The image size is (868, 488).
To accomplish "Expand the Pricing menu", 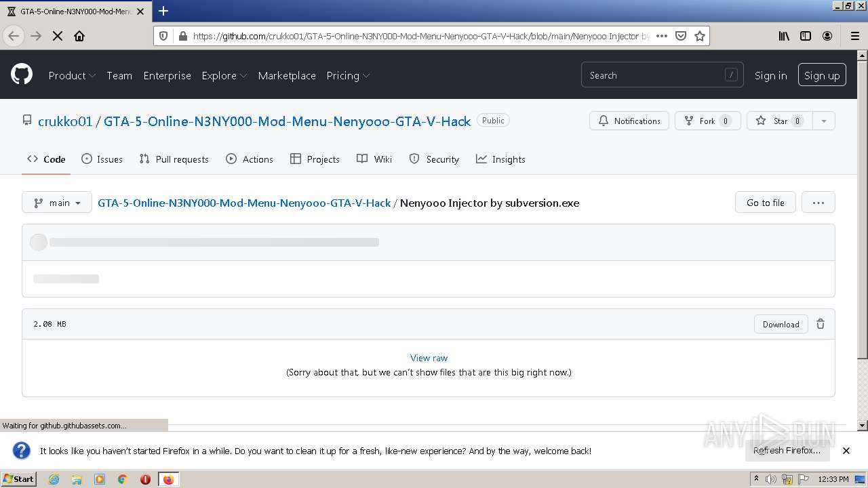I will tap(348, 75).
